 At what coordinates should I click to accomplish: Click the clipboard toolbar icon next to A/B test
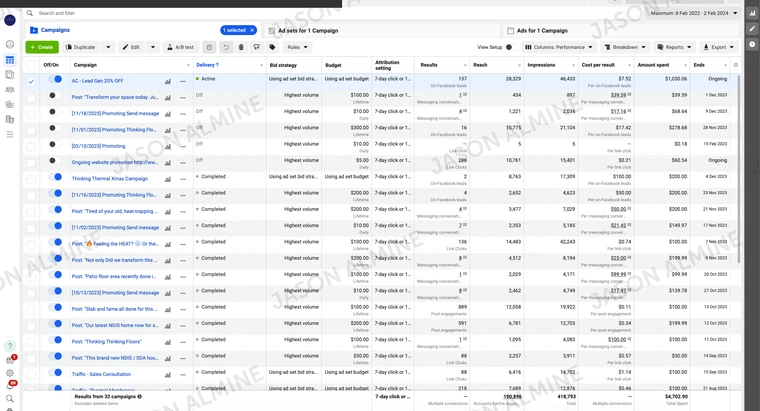(x=209, y=47)
